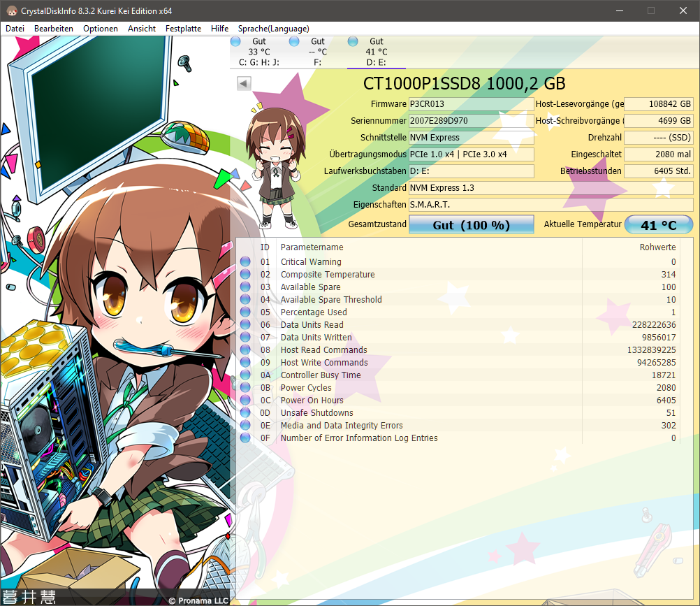Click the Unsafe Shutdowns row label
Viewport: 700px width, 606px height.
pyautogui.click(x=317, y=412)
